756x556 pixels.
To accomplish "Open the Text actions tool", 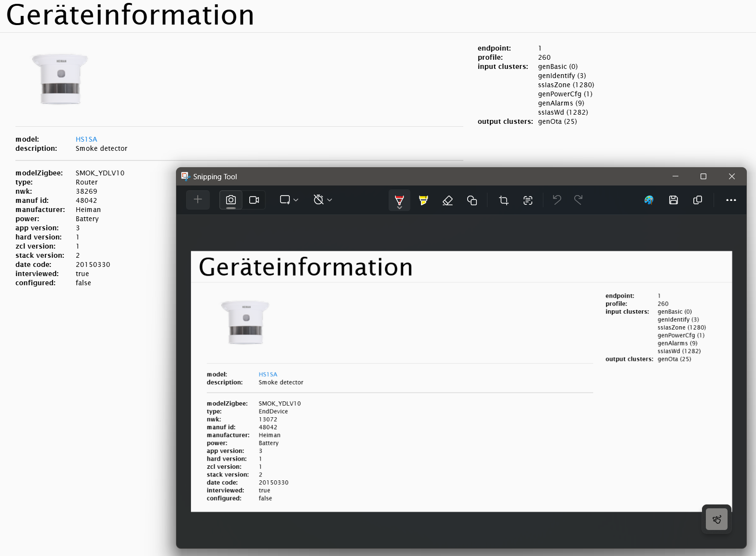I will click(x=528, y=200).
